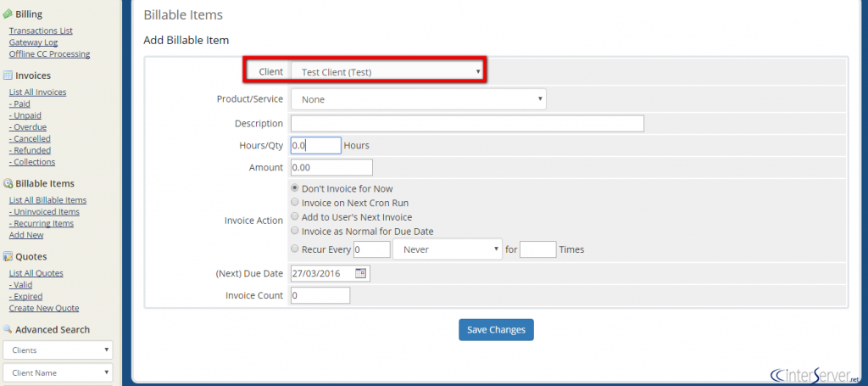The image size is (868, 386).
Task: Click into the Description text field
Action: click(467, 124)
